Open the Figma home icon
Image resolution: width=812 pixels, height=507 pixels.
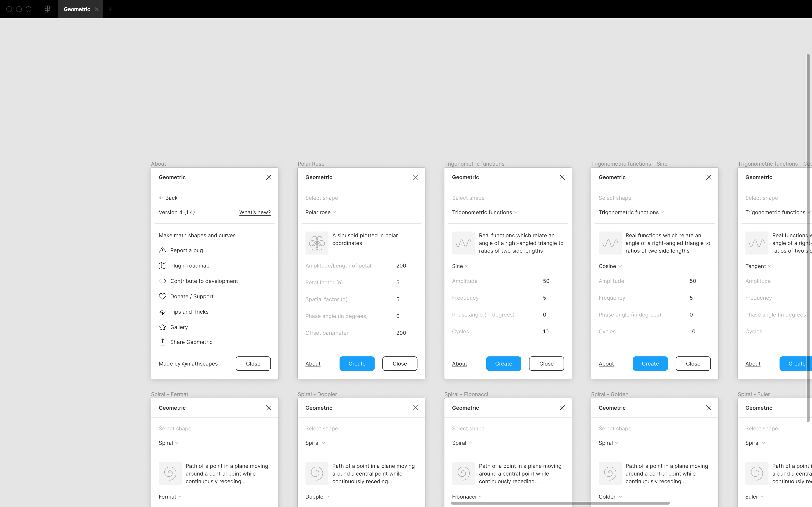click(x=47, y=9)
